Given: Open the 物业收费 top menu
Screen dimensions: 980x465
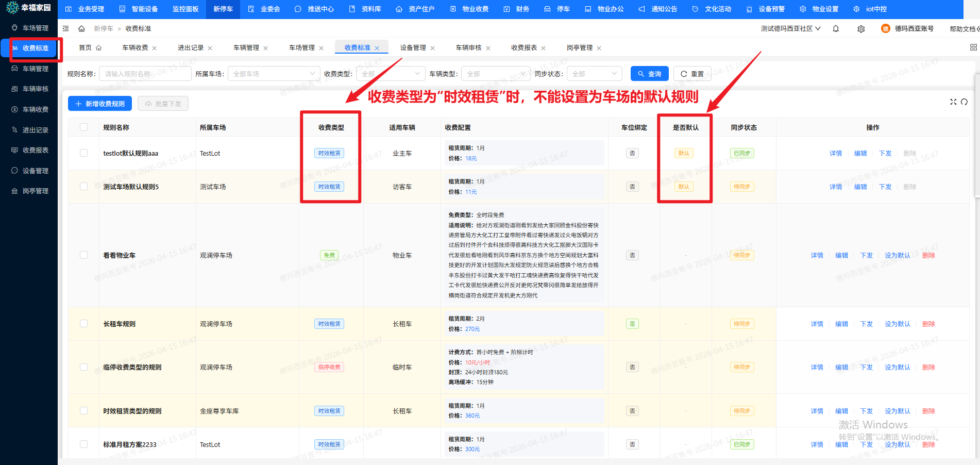Looking at the screenshot, I should click(x=469, y=9).
